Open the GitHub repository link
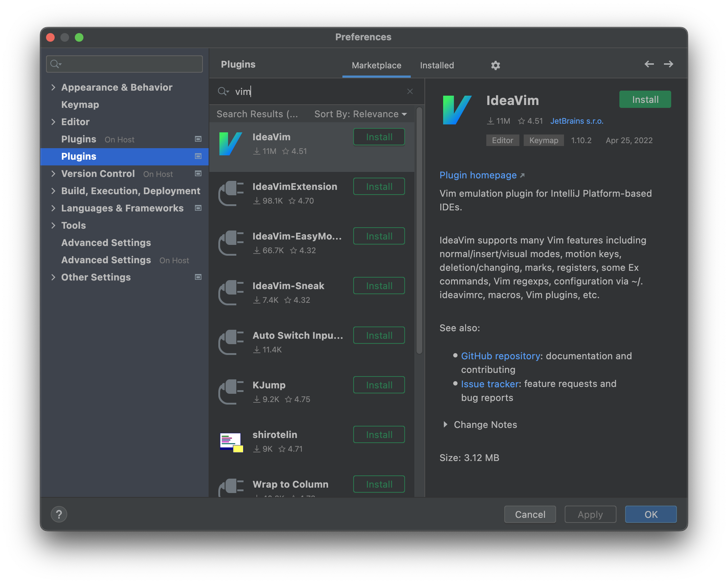The width and height of the screenshot is (728, 584). click(500, 356)
